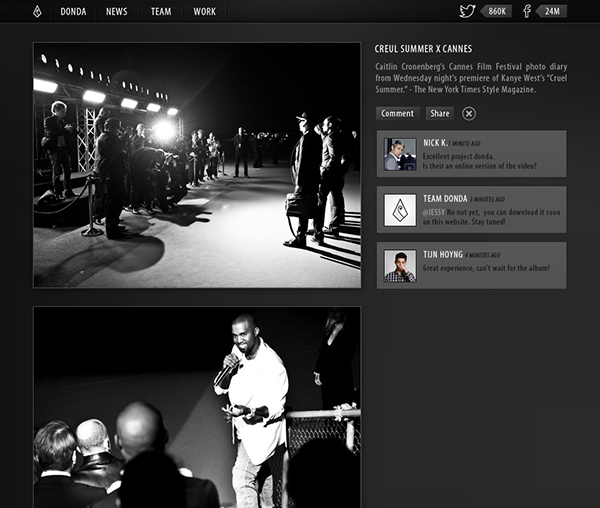Click the CREUL SUMMER X CANNES title

(423, 49)
